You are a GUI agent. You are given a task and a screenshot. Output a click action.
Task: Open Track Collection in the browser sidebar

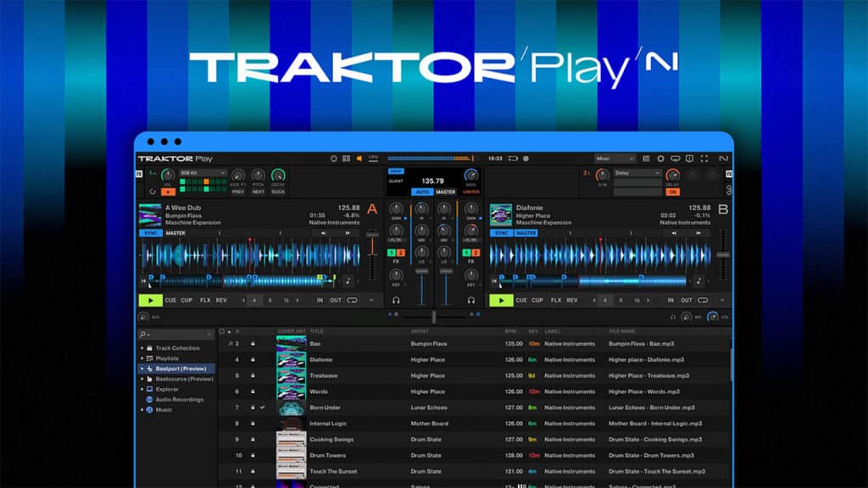[x=178, y=347]
